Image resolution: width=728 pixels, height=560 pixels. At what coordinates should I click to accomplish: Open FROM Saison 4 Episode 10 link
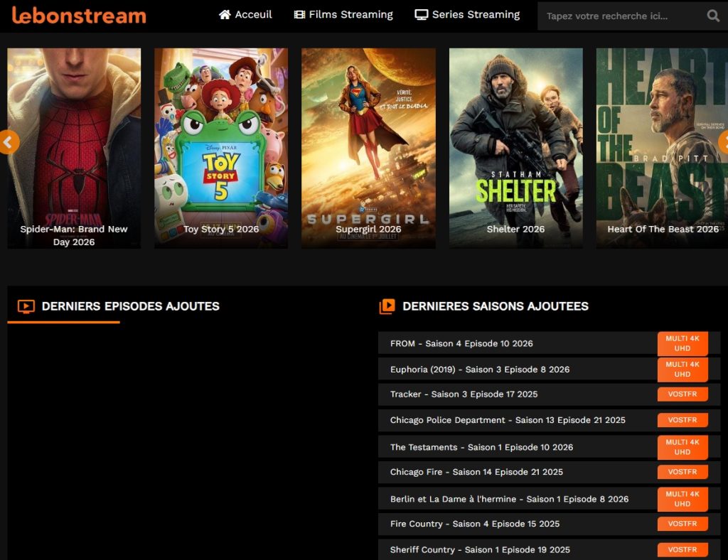461,344
